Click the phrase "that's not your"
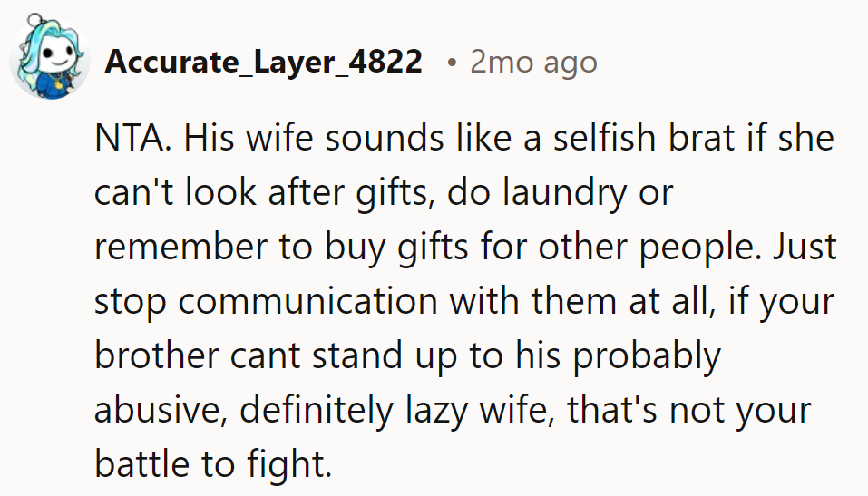This screenshot has height=496, width=868. (x=689, y=409)
